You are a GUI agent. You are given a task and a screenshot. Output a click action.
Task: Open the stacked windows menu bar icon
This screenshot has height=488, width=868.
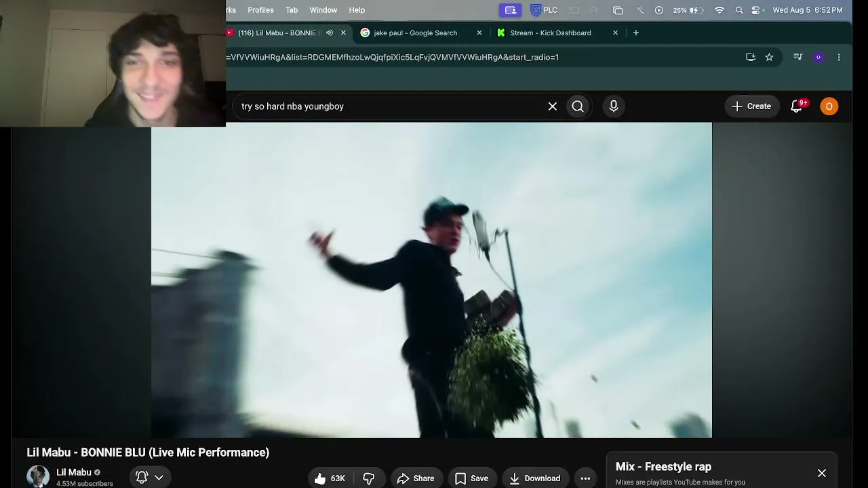618,10
